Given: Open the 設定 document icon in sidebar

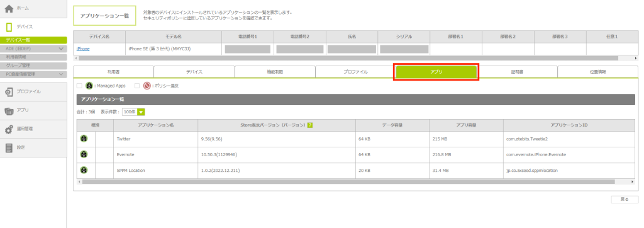Looking at the screenshot, I should pyautogui.click(x=9, y=147).
